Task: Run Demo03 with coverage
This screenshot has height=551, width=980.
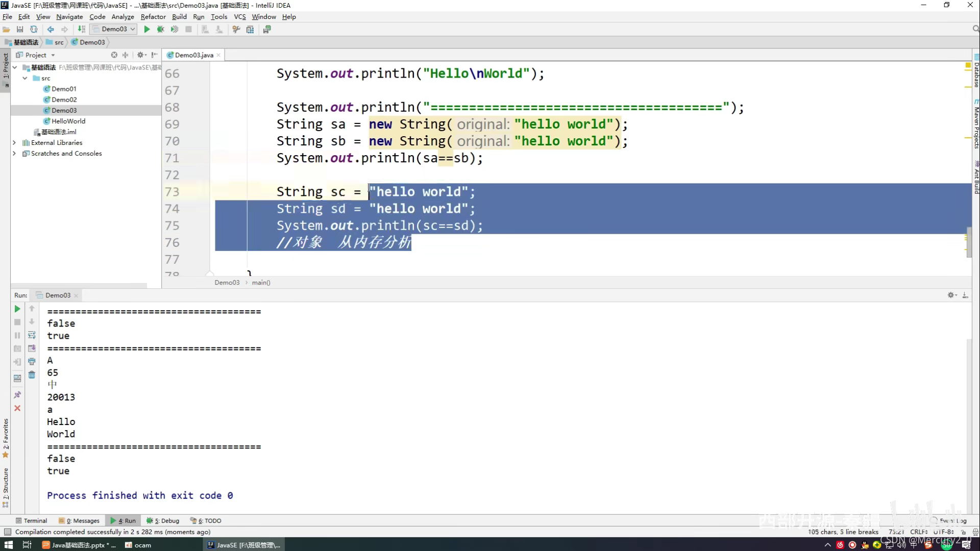Action: tap(175, 29)
